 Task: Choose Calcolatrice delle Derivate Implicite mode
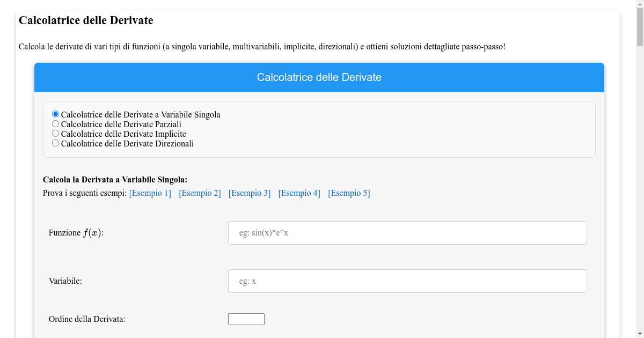coord(55,133)
